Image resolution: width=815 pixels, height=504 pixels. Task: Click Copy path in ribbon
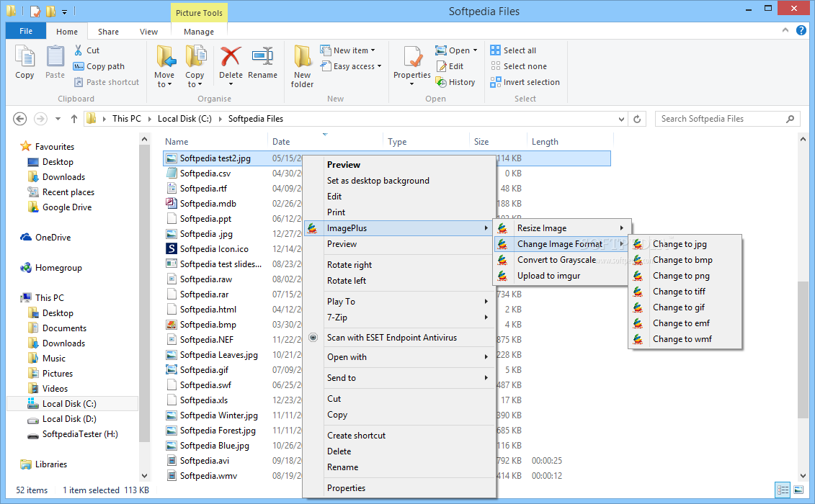point(99,66)
